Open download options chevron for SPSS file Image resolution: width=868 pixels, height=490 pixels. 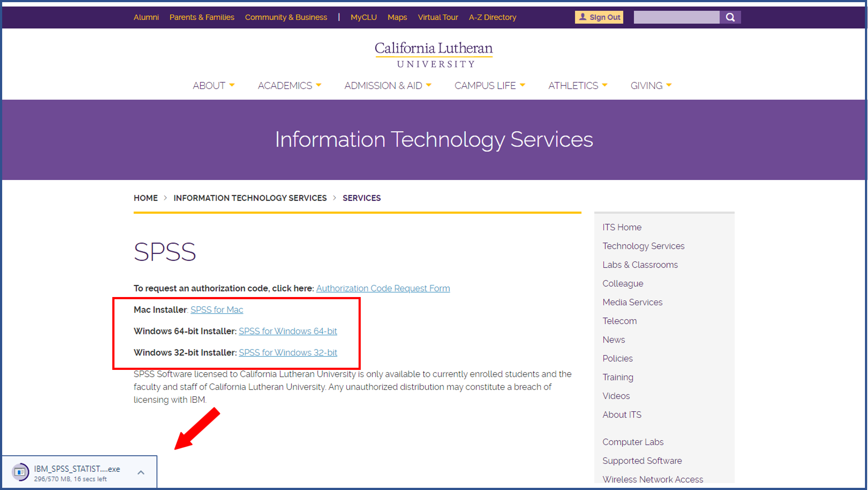tap(141, 473)
